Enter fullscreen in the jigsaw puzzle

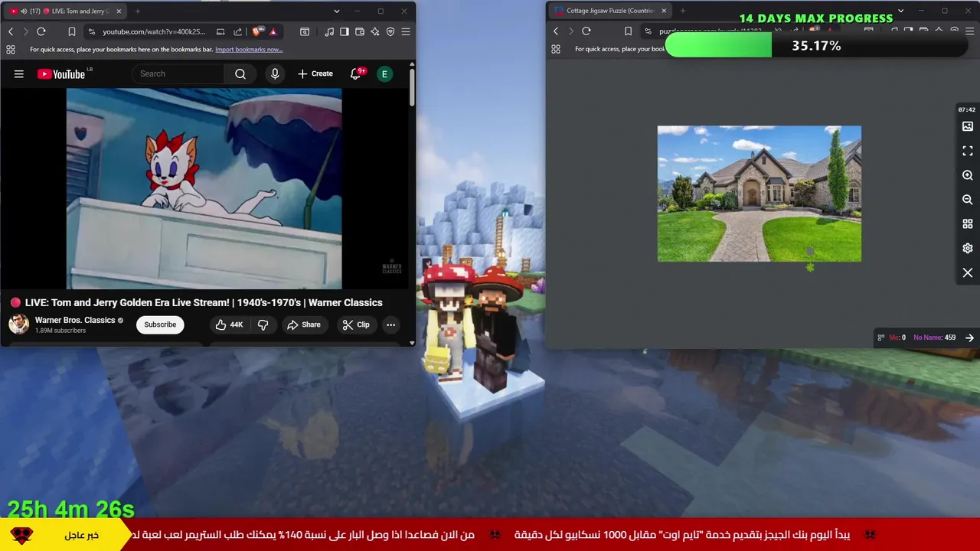point(968,151)
